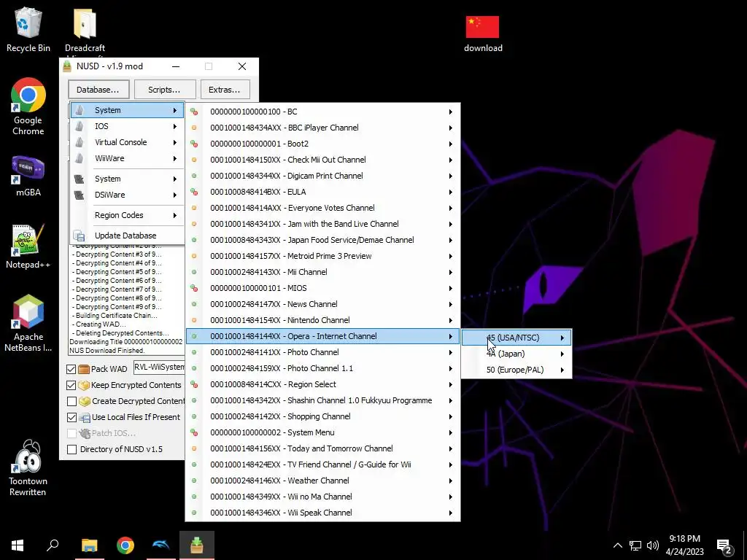Choose Update Database menu entry

(127, 236)
